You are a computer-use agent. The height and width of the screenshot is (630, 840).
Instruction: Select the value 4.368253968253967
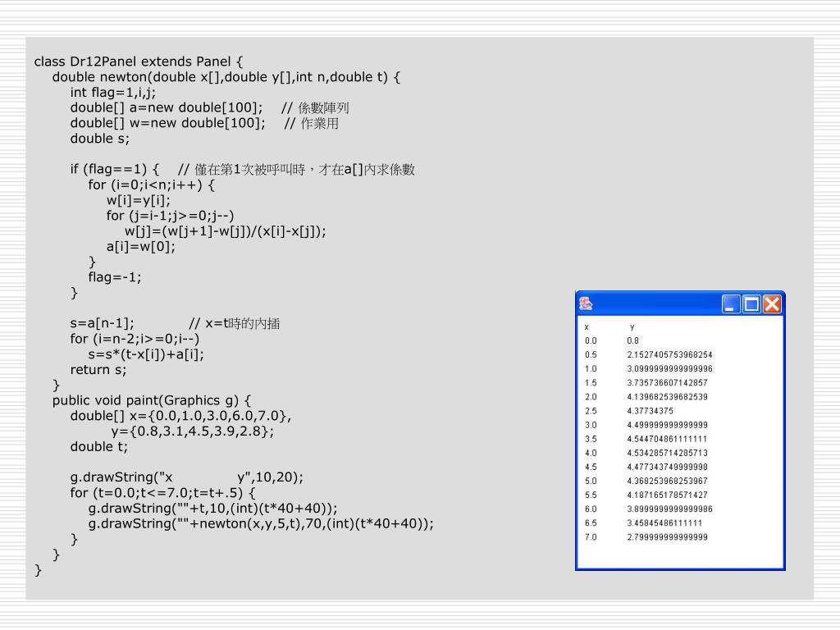coord(668,481)
